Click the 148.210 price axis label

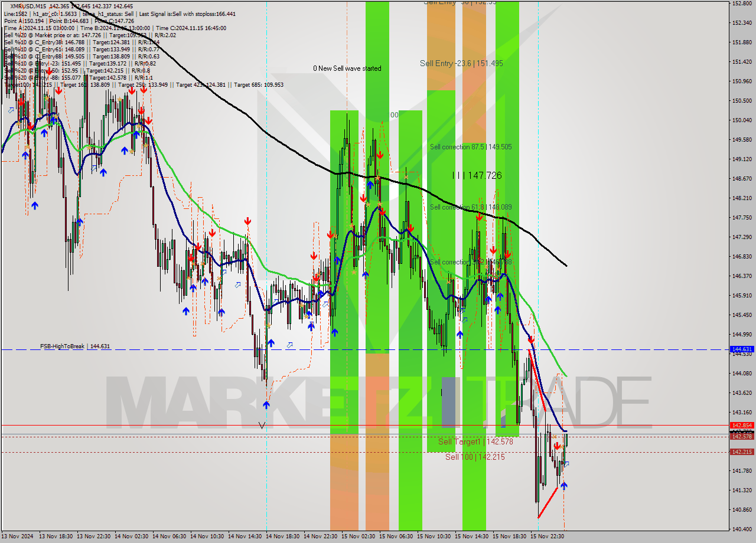click(742, 198)
